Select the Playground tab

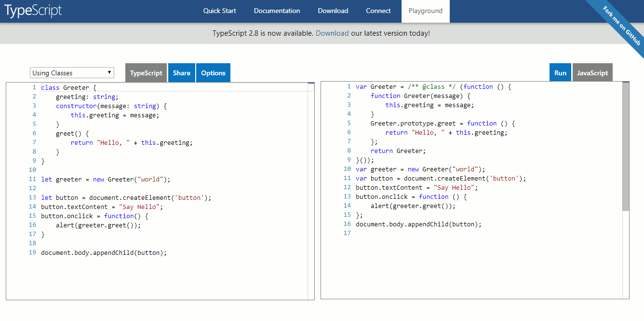(426, 11)
